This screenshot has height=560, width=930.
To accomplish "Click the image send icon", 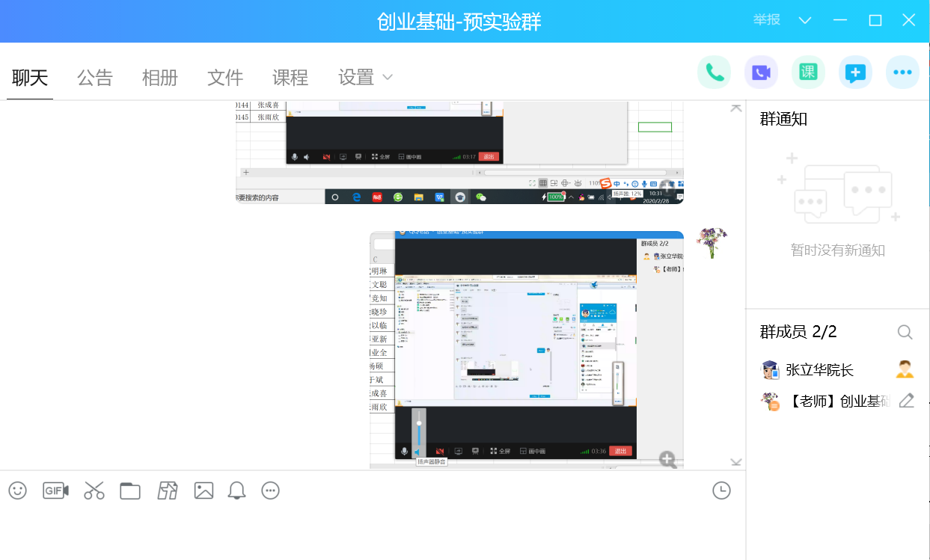I will pos(204,490).
